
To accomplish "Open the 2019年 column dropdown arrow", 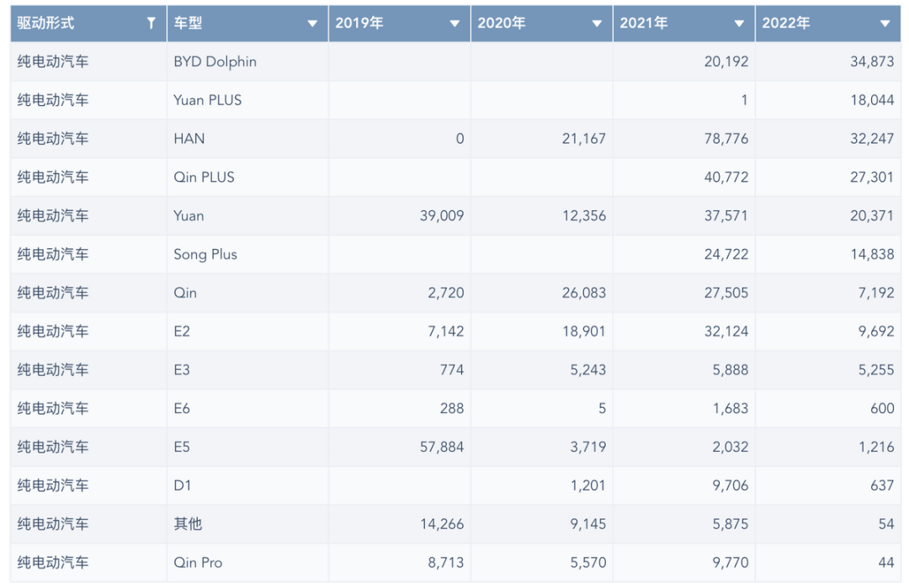I will point(455,24).
